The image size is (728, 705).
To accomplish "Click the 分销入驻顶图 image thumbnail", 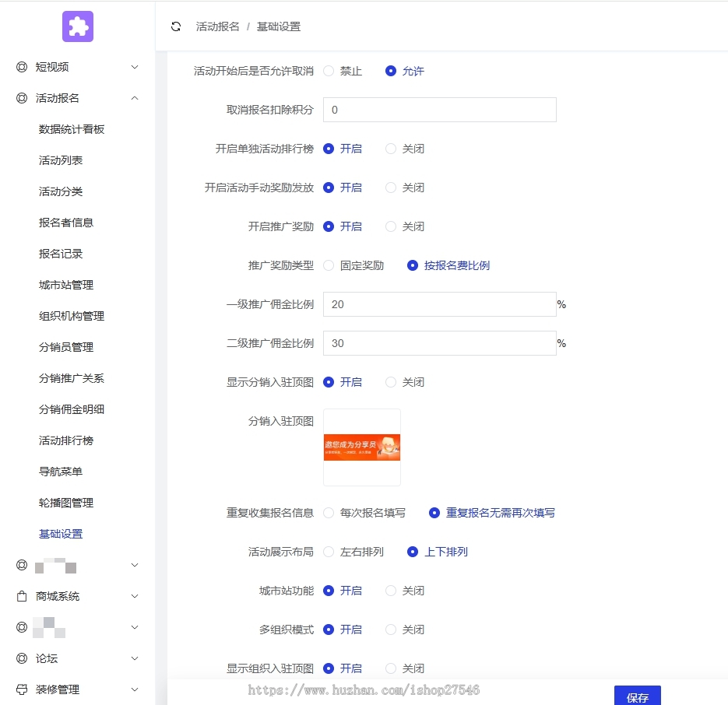I will pyautogui.click(x=361, y=447).
